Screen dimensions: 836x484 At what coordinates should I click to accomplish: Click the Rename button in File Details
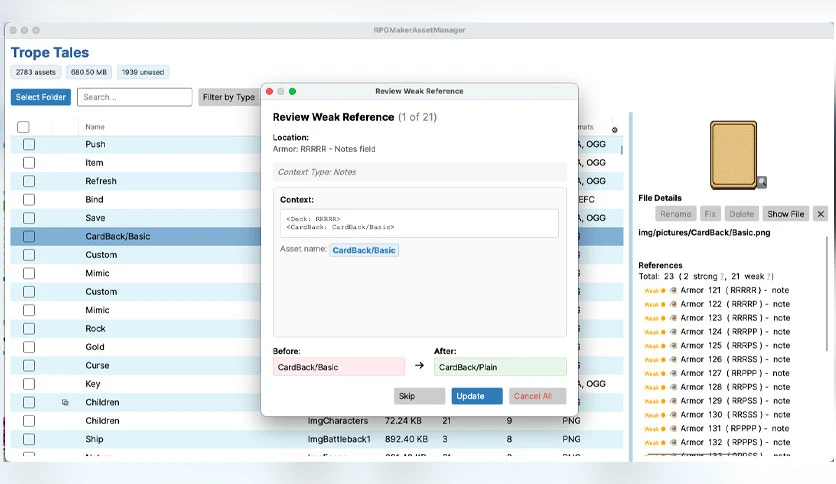click(676, 214)
